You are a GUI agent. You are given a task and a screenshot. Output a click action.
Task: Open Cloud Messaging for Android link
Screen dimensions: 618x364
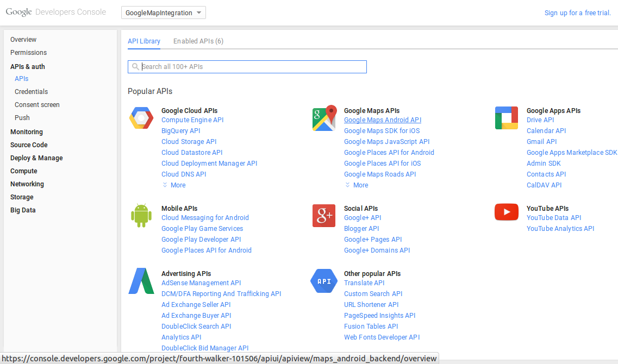point(205,217)
